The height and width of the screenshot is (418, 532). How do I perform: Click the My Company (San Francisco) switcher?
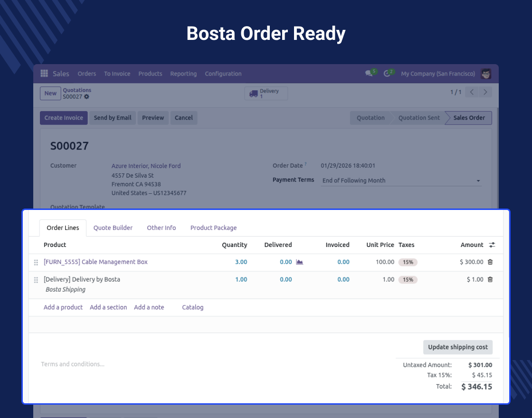pyautogui.click(x=438, y=74)
